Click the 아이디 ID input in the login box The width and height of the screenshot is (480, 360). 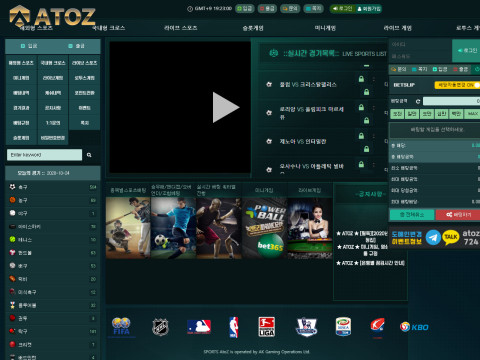tap(420, 44)
